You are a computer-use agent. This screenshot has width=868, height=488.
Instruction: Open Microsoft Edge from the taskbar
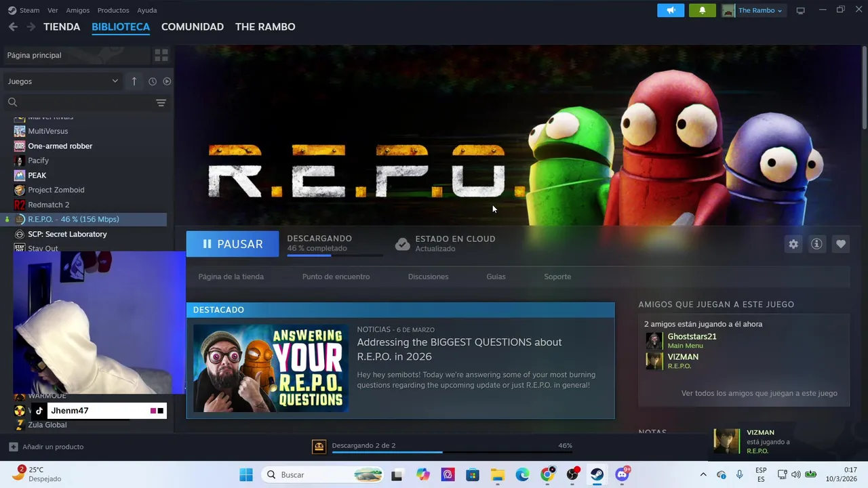click(522, 474)
